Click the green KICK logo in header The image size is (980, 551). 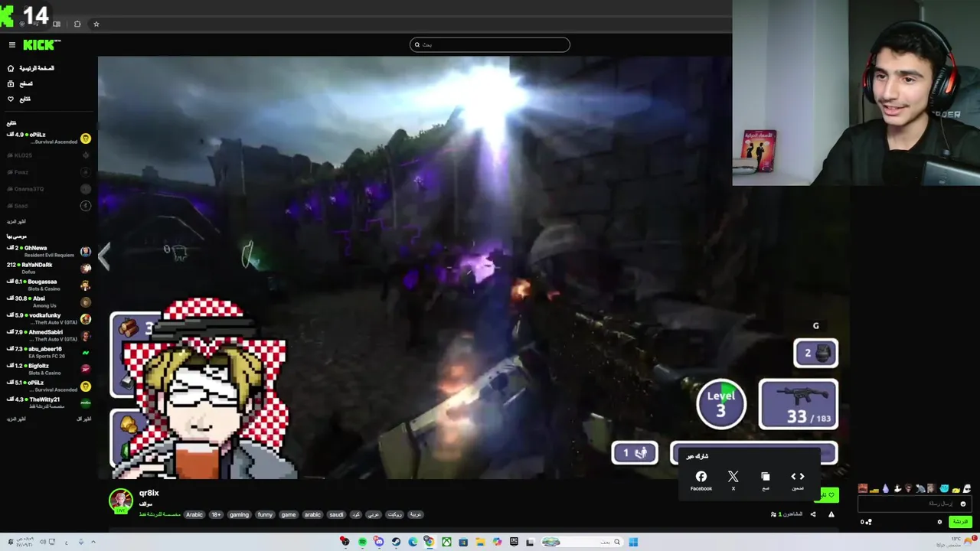tap(39, 45)
